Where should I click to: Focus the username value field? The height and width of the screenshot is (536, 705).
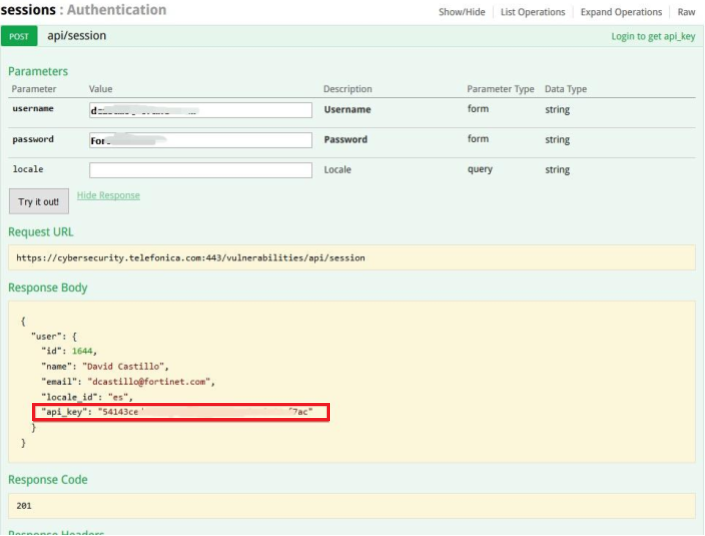200,111
